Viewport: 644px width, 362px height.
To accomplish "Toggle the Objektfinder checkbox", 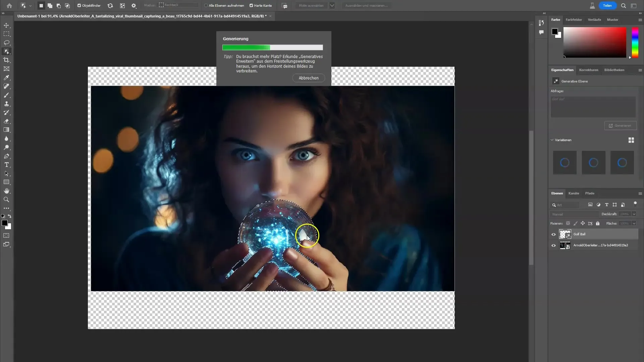I will pyautogui.click(x=79, y=6).
